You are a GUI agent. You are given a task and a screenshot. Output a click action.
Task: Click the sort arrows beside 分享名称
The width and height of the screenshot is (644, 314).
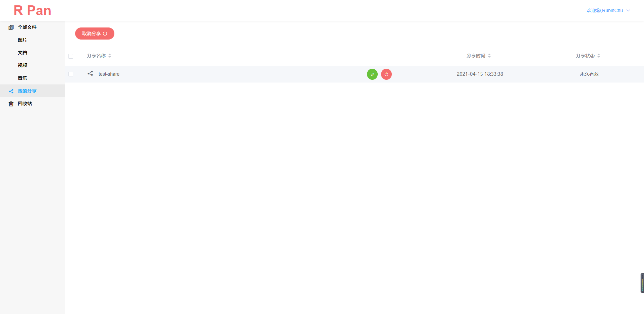pyautogui.click(x=110, y=56)
